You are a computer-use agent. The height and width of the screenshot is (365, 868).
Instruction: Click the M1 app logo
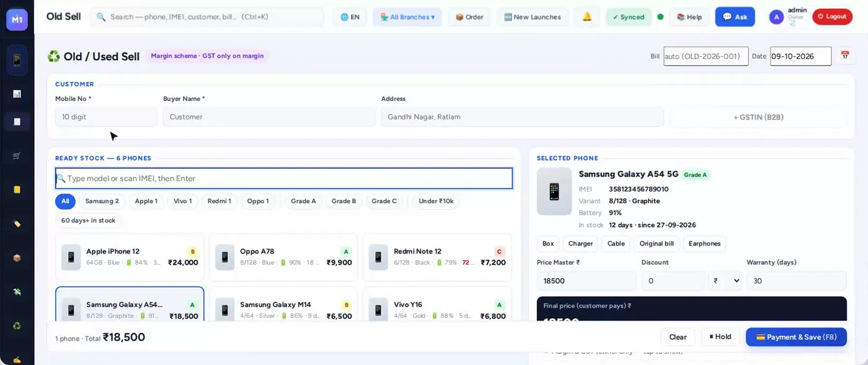click(17, 19)
